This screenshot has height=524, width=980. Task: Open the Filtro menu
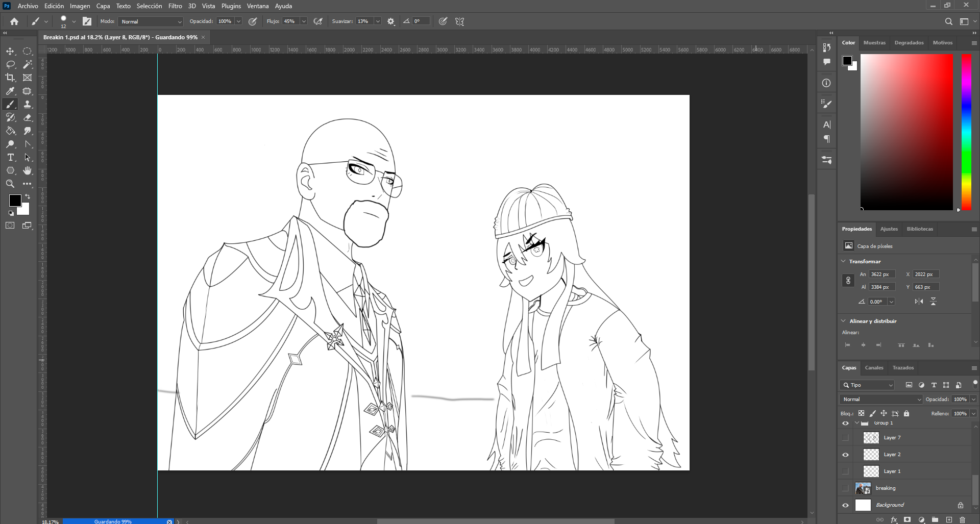[175, 6]
